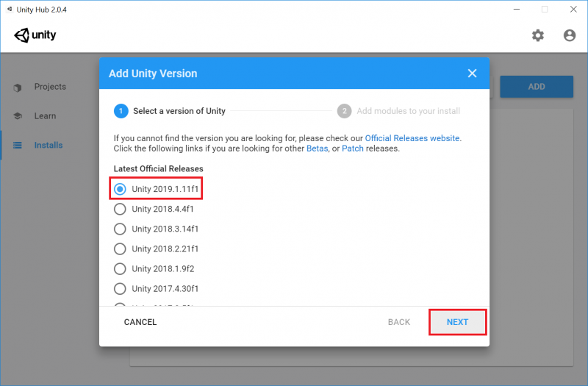The width and height of the screenshot is (588, 386).
Task: Follow the Betas link
Action: tap(317, 149)
